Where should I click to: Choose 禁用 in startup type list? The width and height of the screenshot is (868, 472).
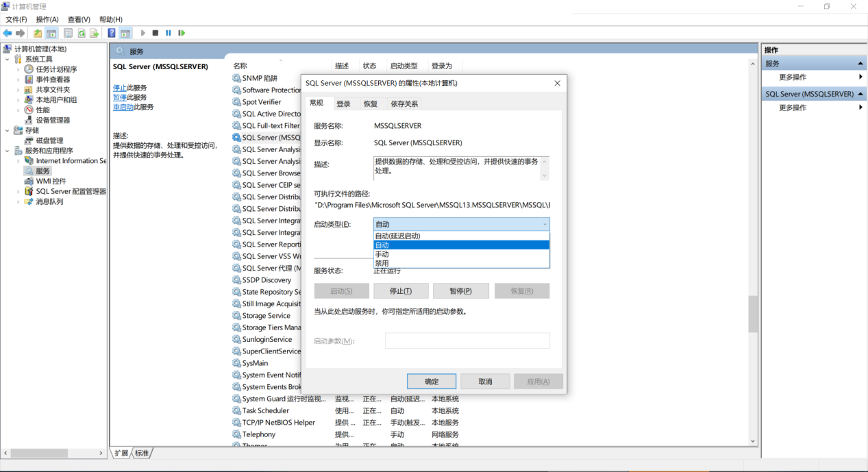pyautogui.click(x=461, y=263)
